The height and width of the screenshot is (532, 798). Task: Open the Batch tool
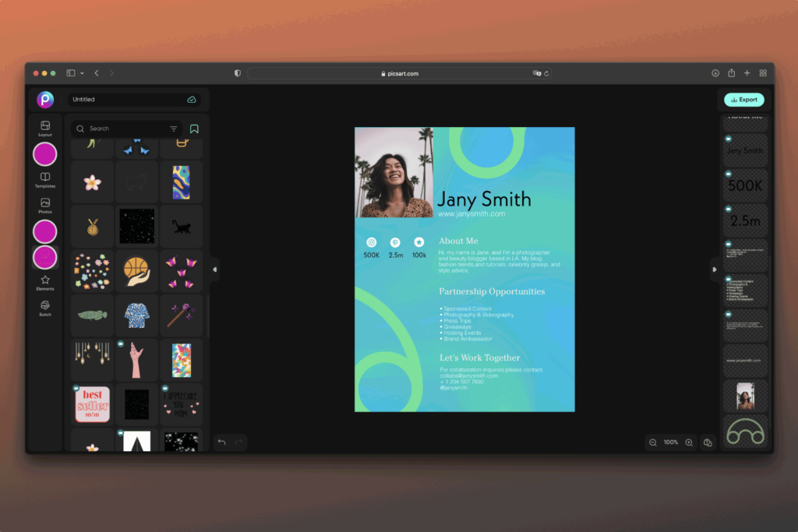44,307
